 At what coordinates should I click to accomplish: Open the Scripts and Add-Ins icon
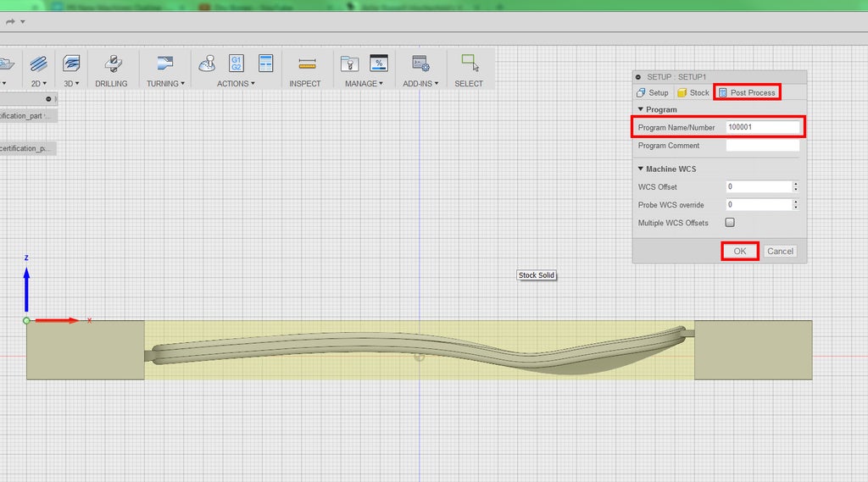[x=420, y=64]
